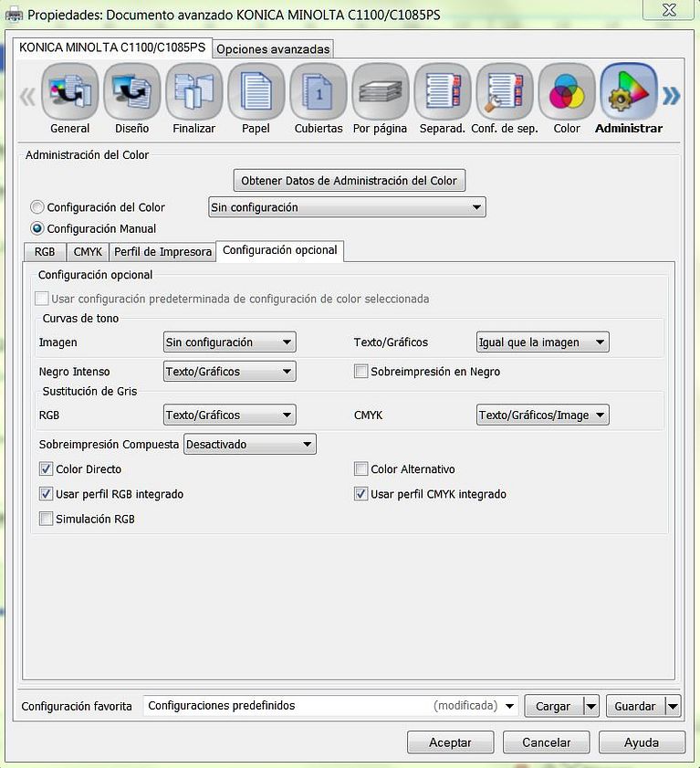The height and width of the screenshot is (768, 700).
Task: Click the Cancelar button
Action: pos(547,742)
